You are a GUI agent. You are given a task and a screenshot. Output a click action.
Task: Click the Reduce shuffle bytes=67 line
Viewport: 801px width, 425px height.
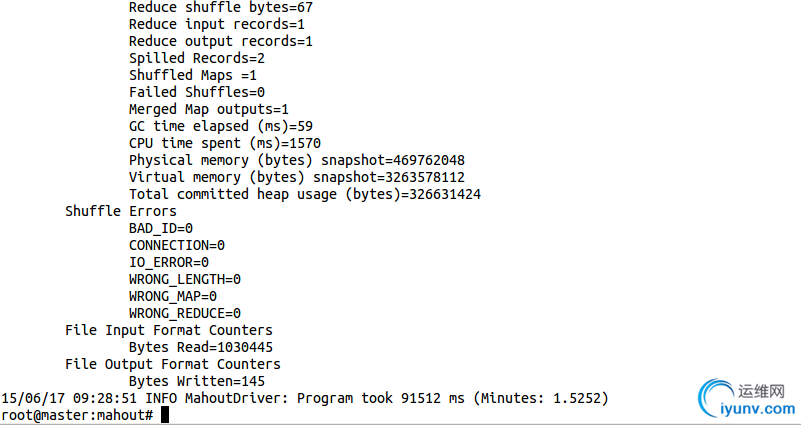221,7
